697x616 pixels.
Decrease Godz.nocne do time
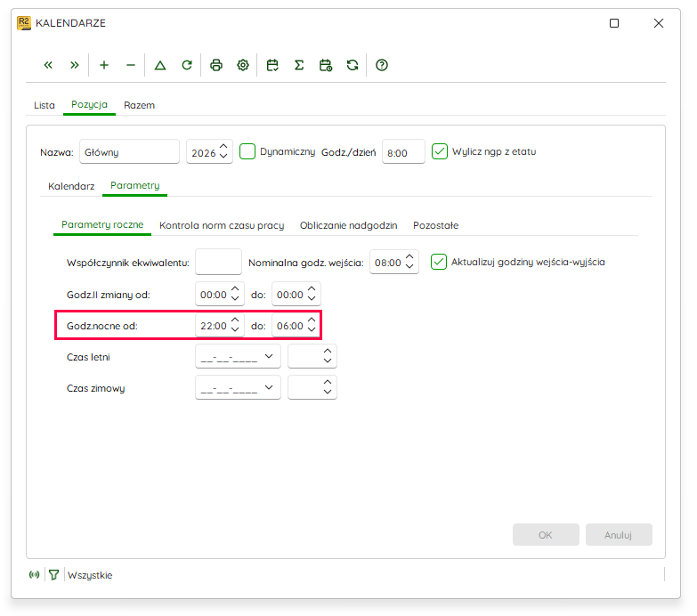(x=312, y=329)
